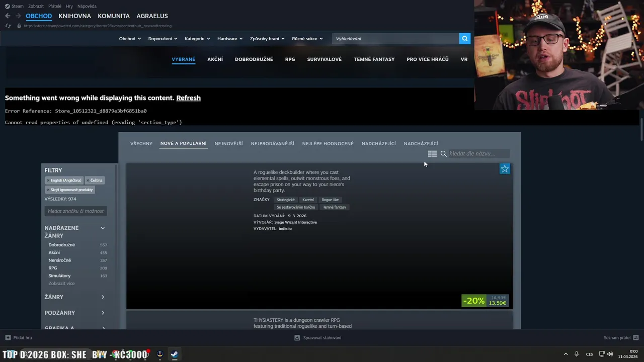The image size is (644, 362).
Task: Open the Obchod dropdown in store nav
Action: [x=130, y=39]
